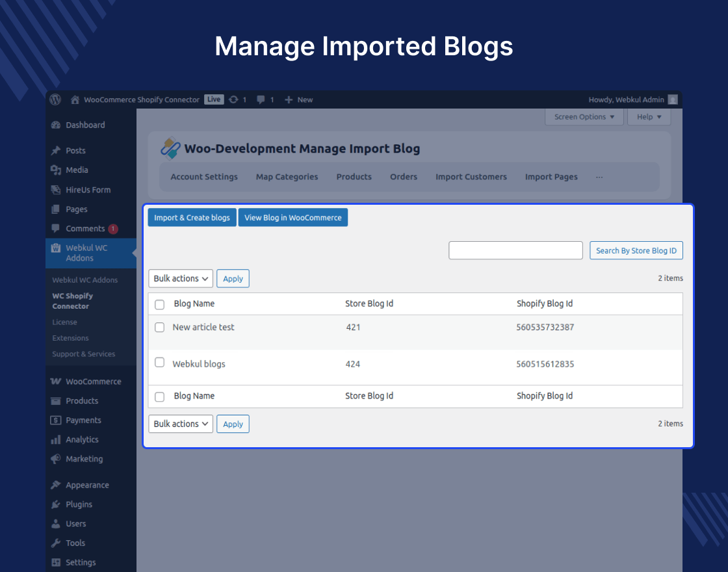The width and height of the screenshot is (728, 572).
Task: Check the New article test checkbox
Action: [x=159, y=328]
